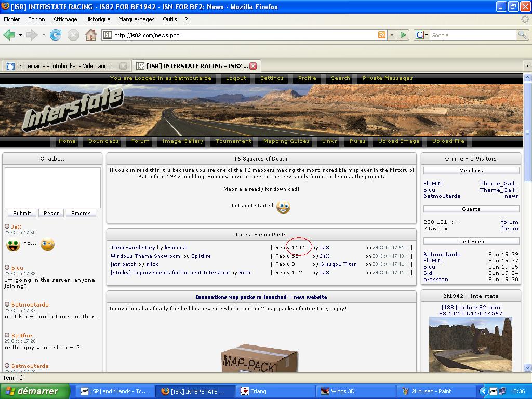532x399 pixels.
Task: Switch to Wings 3D in taskbar
Action: (x=356, y=391)
